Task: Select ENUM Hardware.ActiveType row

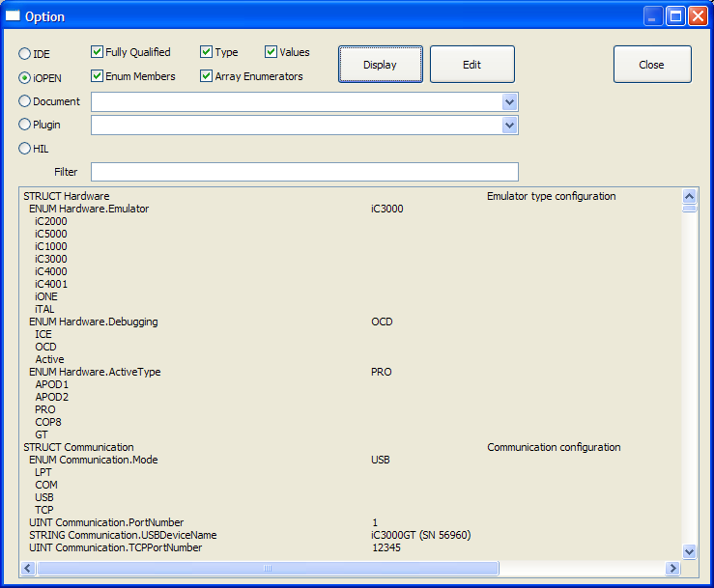Action: point(95,372)
